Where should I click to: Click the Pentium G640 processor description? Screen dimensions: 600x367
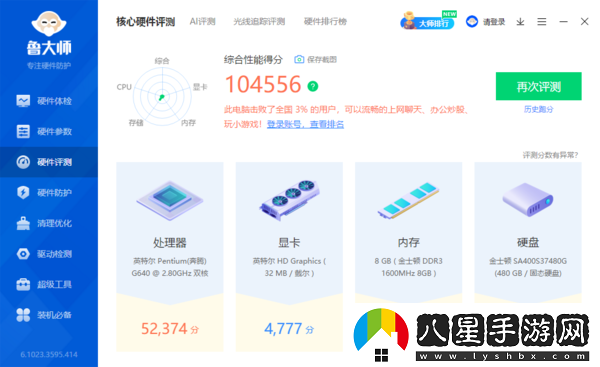coord(170,267)
